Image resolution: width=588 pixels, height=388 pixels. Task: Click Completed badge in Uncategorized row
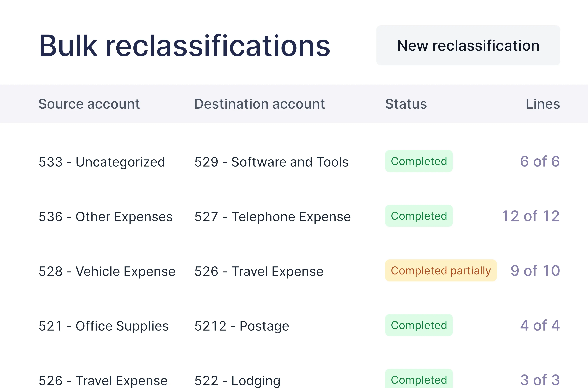coord(419,161)
